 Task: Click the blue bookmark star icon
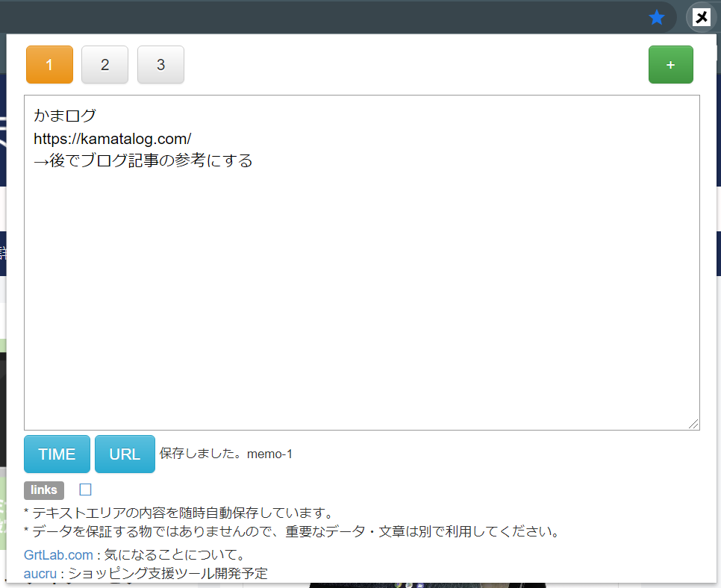point(657,18)
